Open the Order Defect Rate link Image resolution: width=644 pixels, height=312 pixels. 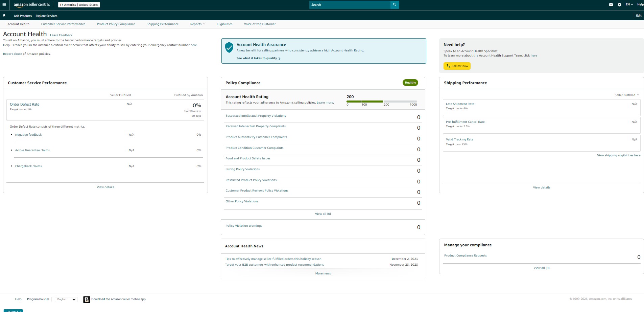25,104
